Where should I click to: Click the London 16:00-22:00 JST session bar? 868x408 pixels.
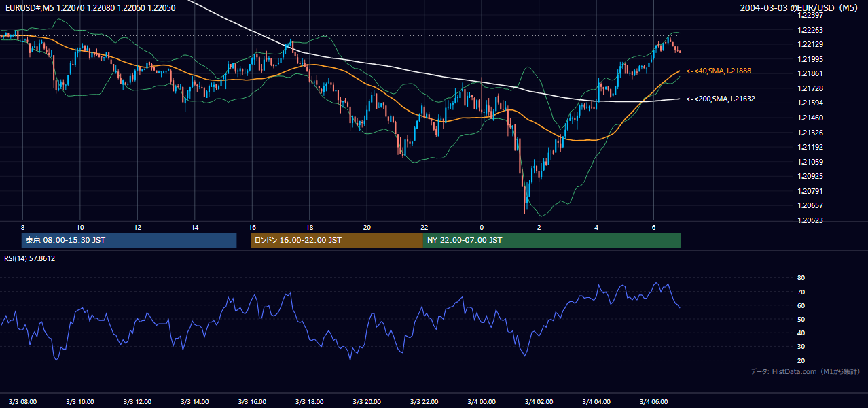click(x=337, y=240)
